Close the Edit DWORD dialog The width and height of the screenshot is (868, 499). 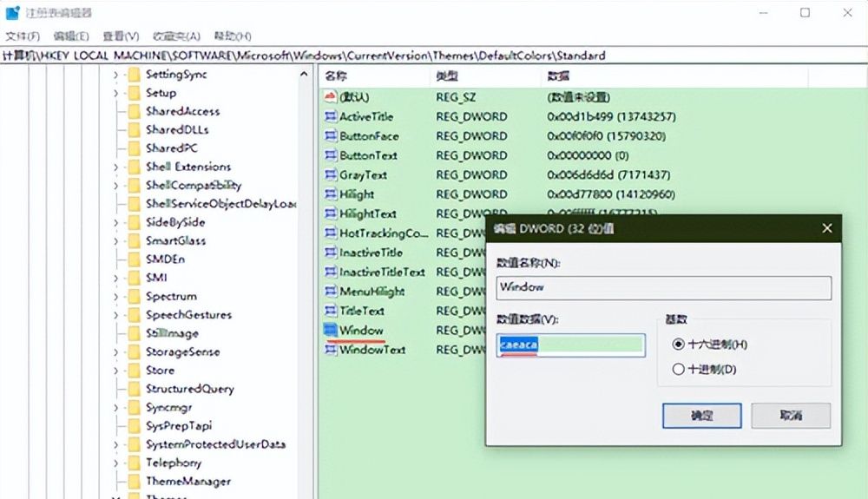click(x=827, y=228)
